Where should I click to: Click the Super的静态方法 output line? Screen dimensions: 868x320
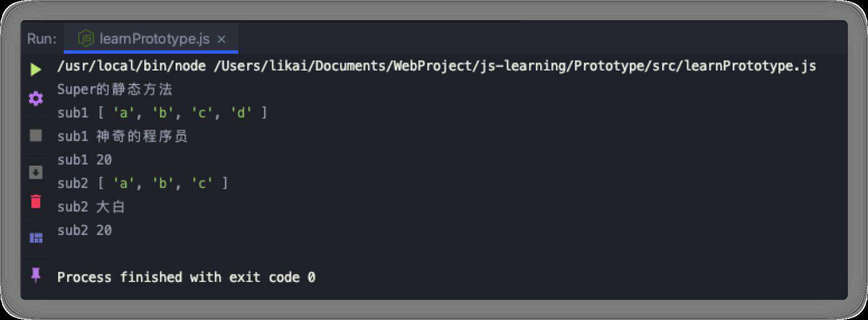115,90
